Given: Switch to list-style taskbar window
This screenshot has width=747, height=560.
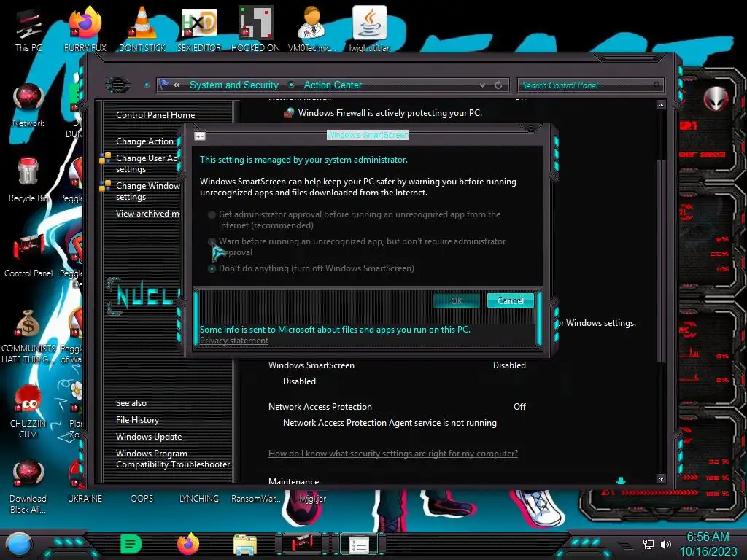Looking at the screenshot, I should [x=358, y=545].
